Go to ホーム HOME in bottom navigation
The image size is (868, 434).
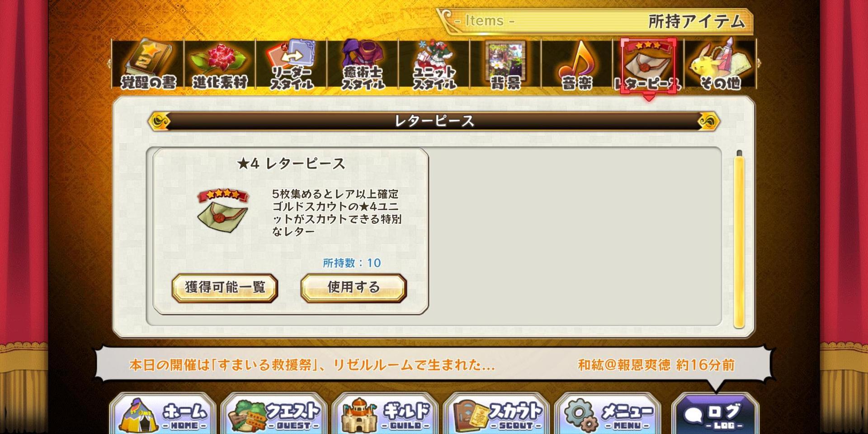[163, 414]
